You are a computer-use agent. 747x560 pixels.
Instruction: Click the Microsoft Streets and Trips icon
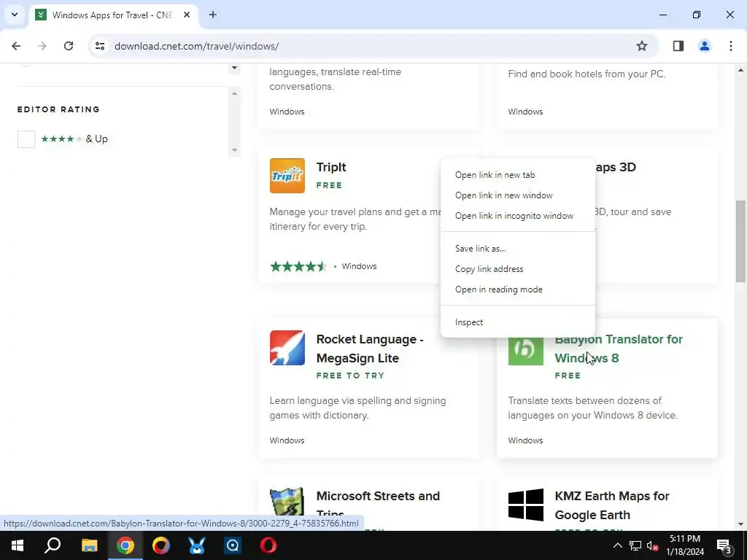coord(287,502)
